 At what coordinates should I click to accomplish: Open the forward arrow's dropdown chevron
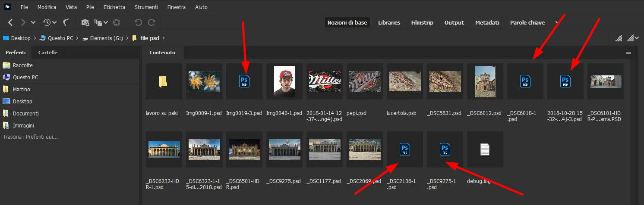pos(34,22)
